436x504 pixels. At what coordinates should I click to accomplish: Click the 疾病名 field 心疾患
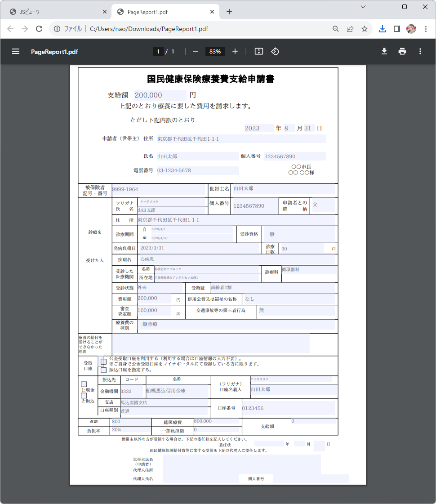pyautogui.click(x=237, y=259)
